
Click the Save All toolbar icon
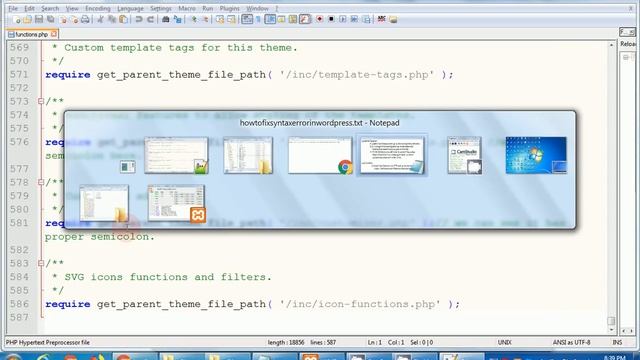tap(51, 19)
